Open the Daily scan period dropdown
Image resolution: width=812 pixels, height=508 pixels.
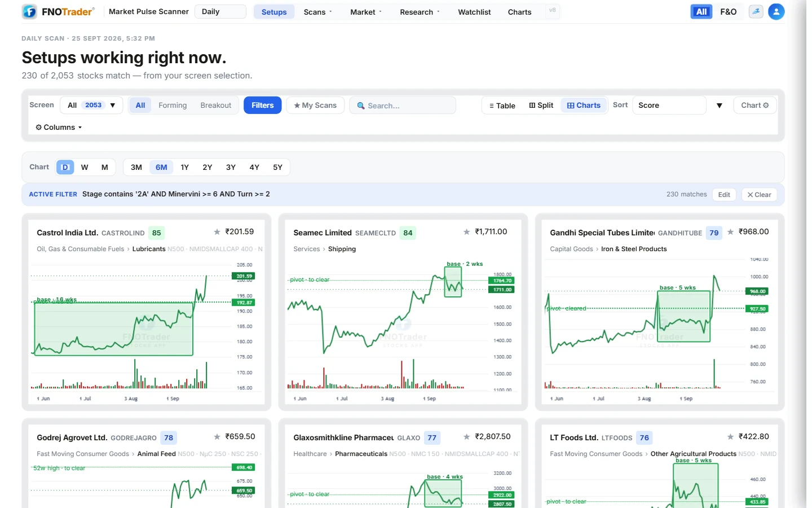tap(220, 11)
